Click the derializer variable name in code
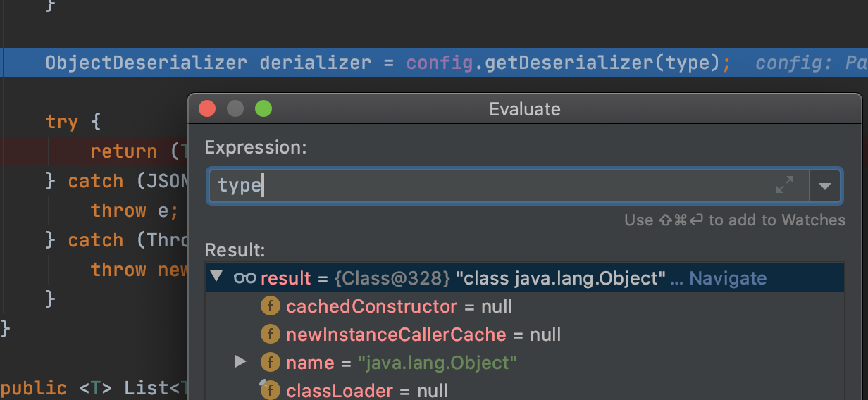868x400 pixels. coord(315,63)
